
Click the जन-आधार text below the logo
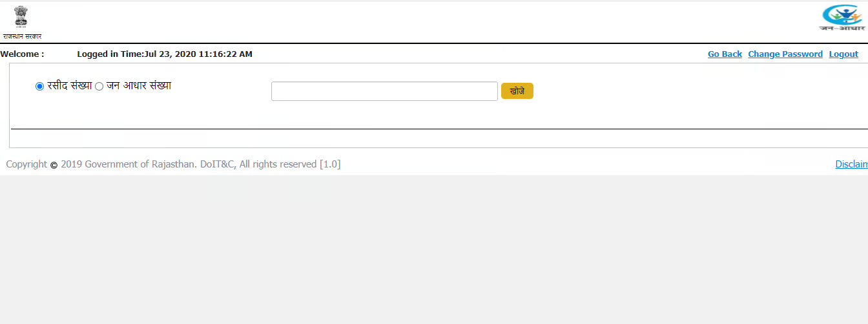point(842,28)
